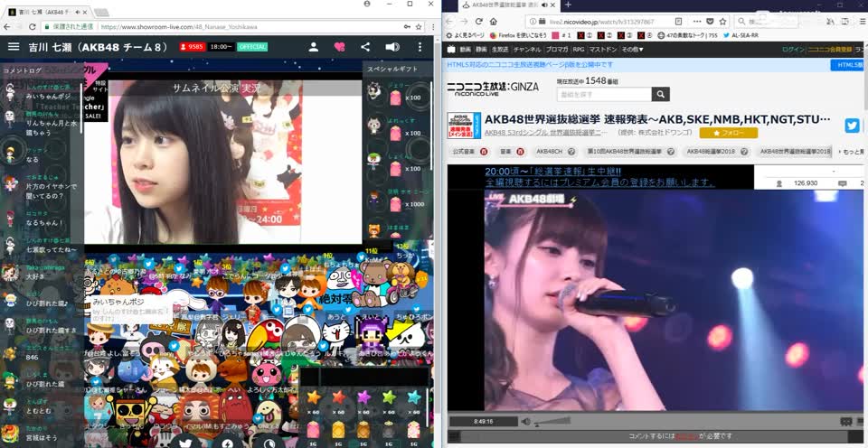Viewport: 868px width, 448px height.
Task: Click the 9585 viewer count badge
Action: 192,47
